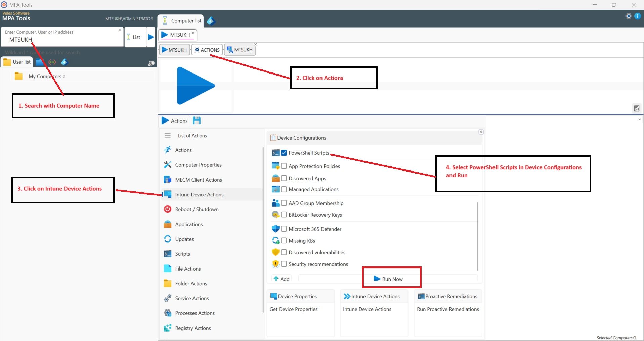Click the large blue play arrow thumbnail
Screen dimensions: 644x341
[x=196, y=86]
